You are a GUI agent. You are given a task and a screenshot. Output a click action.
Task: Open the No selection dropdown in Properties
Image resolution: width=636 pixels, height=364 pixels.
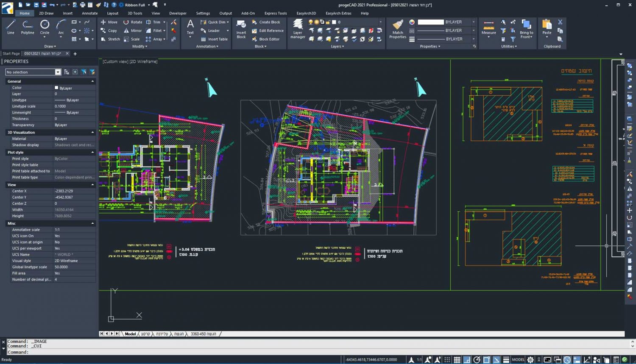click(58, 72)
